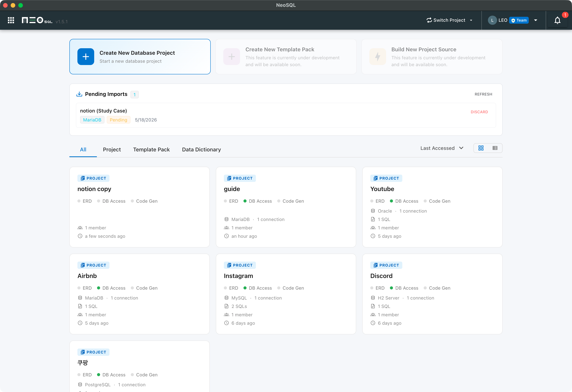
Task: Click the NeoSQL logo
Action: tap(37, 20)
